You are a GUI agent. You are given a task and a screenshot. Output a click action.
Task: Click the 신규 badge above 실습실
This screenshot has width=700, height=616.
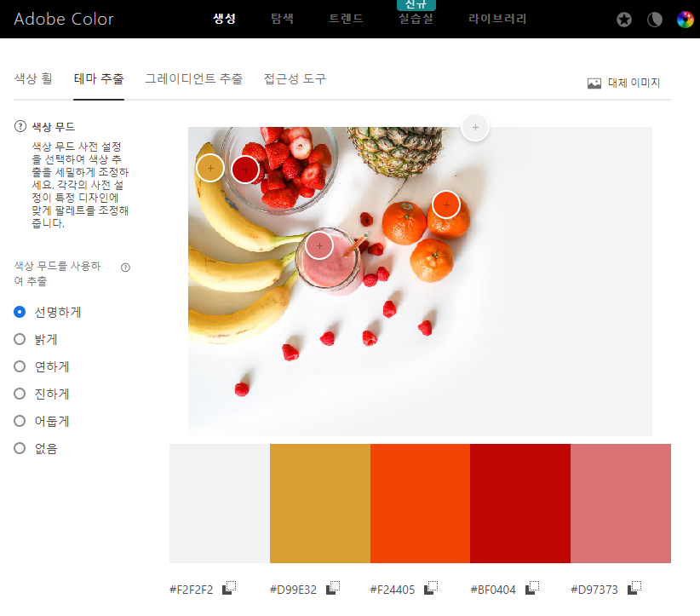click(416, 5)
